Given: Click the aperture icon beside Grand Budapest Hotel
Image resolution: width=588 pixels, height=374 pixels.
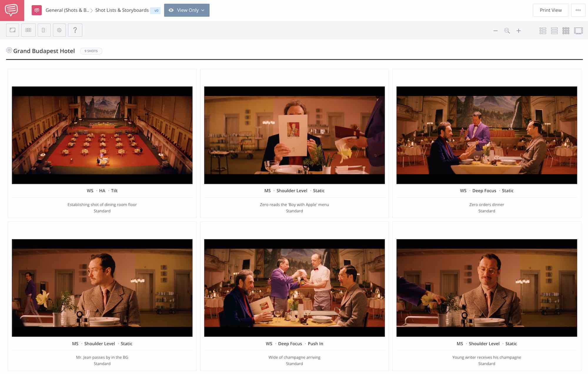Looking at the screenshot, I should pyautogui.click(x=9, y=50).
